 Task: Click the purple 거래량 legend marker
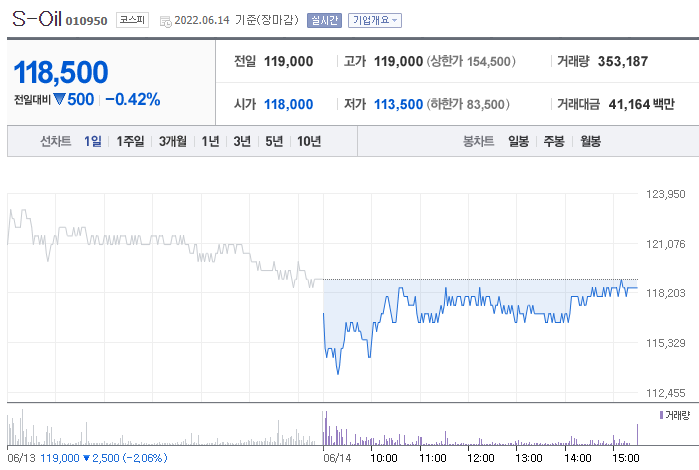click(x=662, y=415)
